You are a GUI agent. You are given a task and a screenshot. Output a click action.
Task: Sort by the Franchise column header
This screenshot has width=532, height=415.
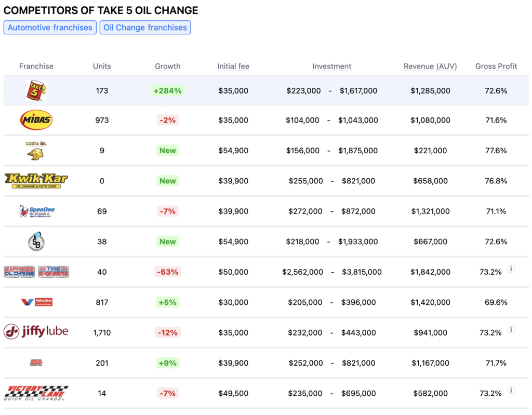tap(36, 66)
